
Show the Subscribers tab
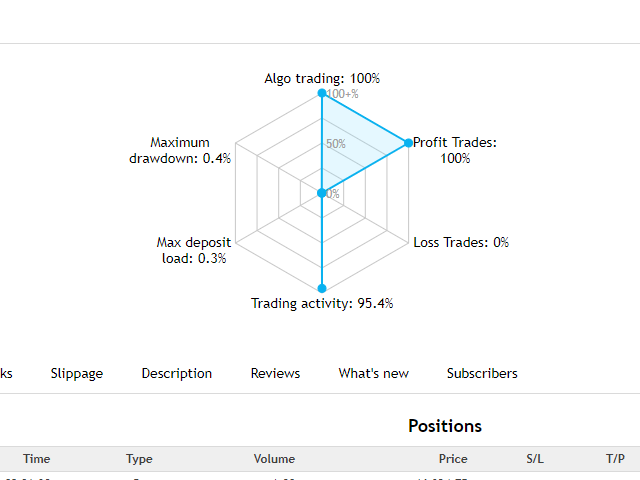[x=482, y=373]
